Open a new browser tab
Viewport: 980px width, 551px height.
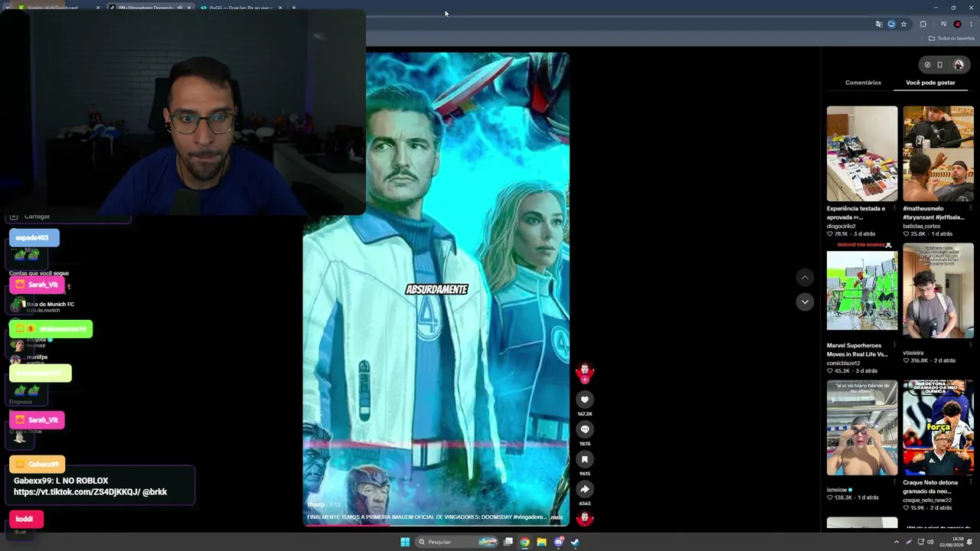pos(294,8)
